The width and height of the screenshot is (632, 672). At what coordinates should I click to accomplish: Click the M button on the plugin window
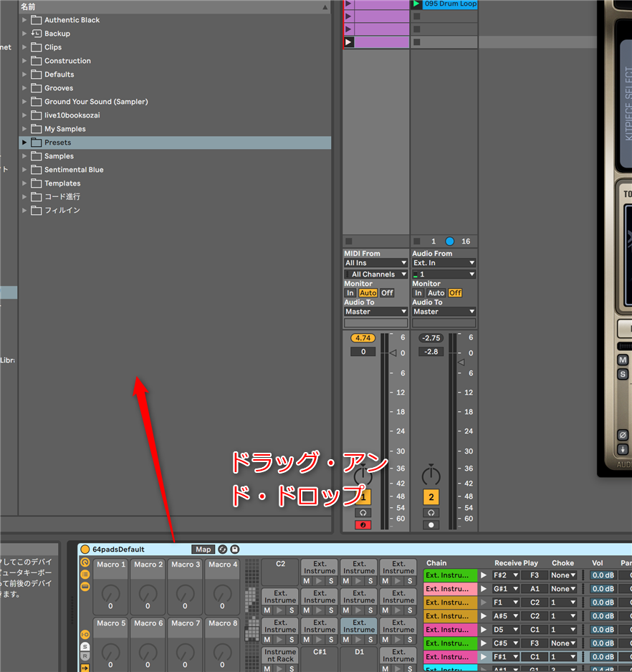pyautogui.click(x=623, y=361)
